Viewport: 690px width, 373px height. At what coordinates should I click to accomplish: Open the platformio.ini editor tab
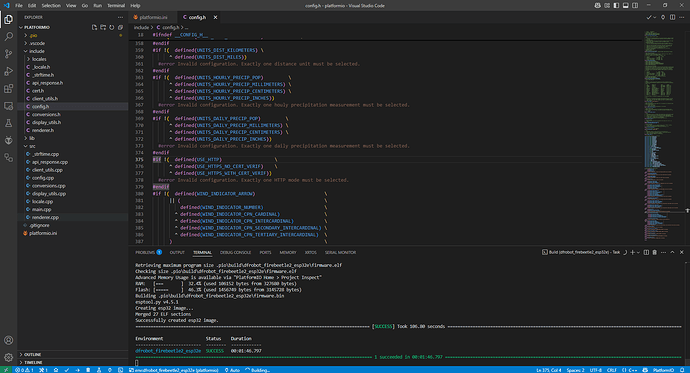click(153, 17)
